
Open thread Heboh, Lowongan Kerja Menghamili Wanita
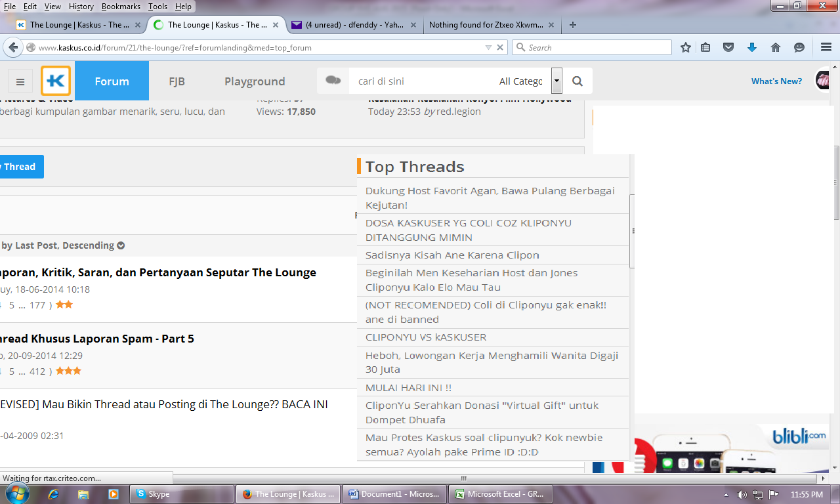(492, 362)
